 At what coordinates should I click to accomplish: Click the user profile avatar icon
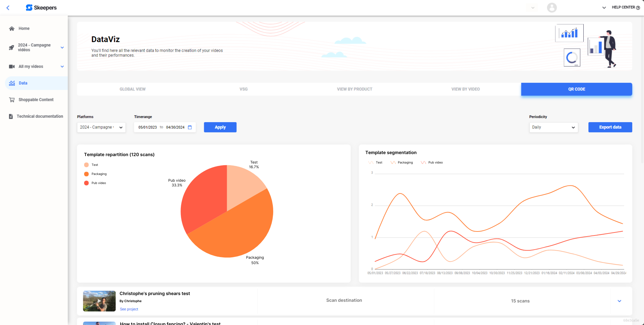(552, 7)
